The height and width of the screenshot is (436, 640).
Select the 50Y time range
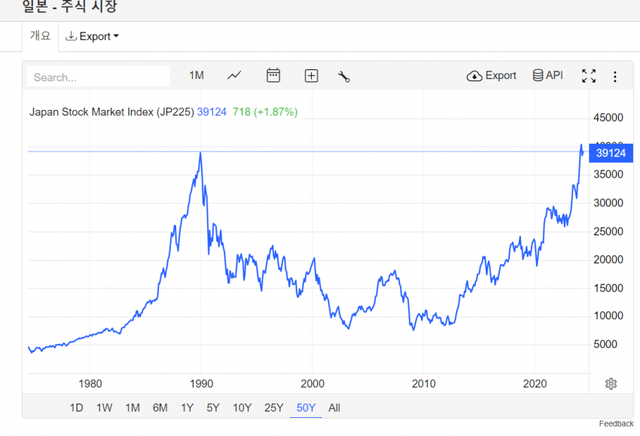coord(305,407)
